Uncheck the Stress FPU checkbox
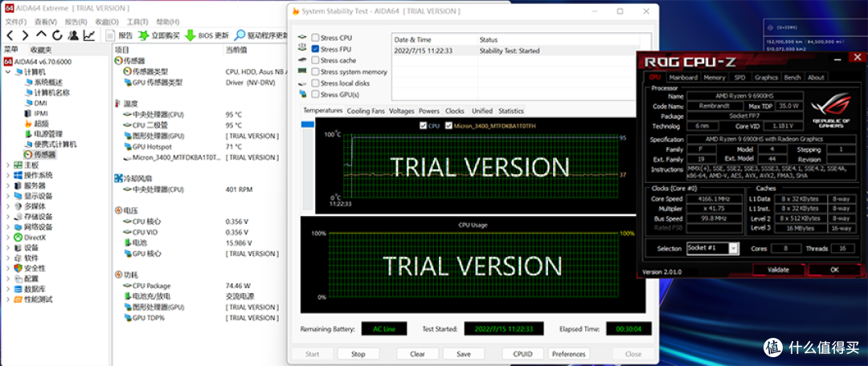The image size is (868, 366). pyautogui.click(x=315, y=49)
